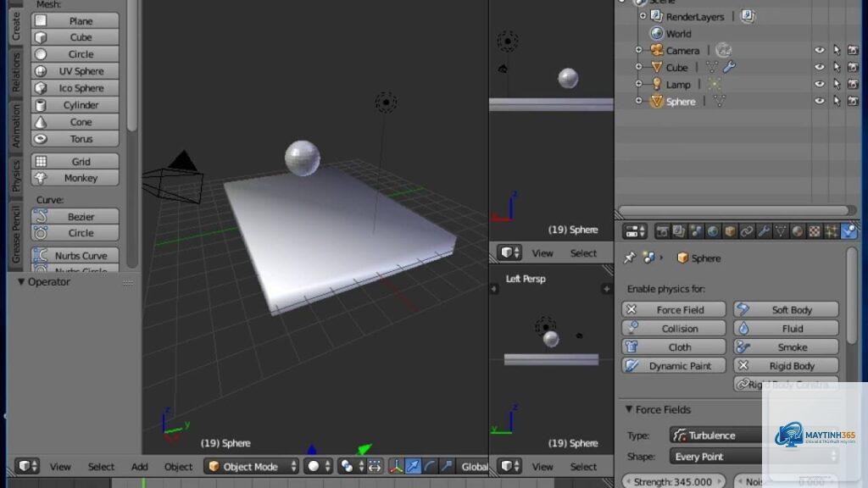Open the Add menu in the 3D viewport header

(140, 467)
